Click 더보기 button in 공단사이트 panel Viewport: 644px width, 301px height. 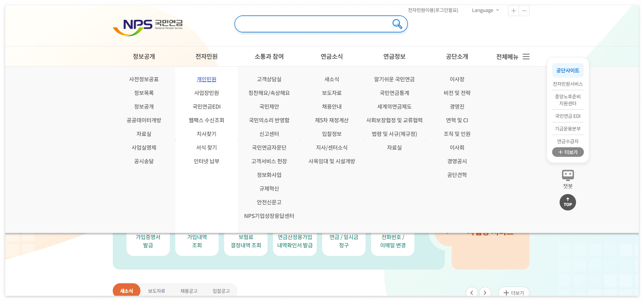click(x=568, y=152)
